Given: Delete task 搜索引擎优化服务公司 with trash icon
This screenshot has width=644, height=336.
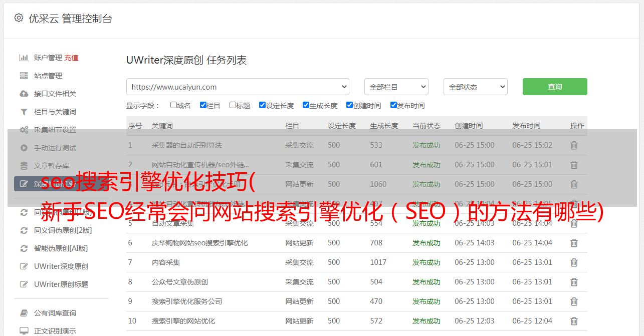Looking at the screenshot, I should (x=574, y=301).
